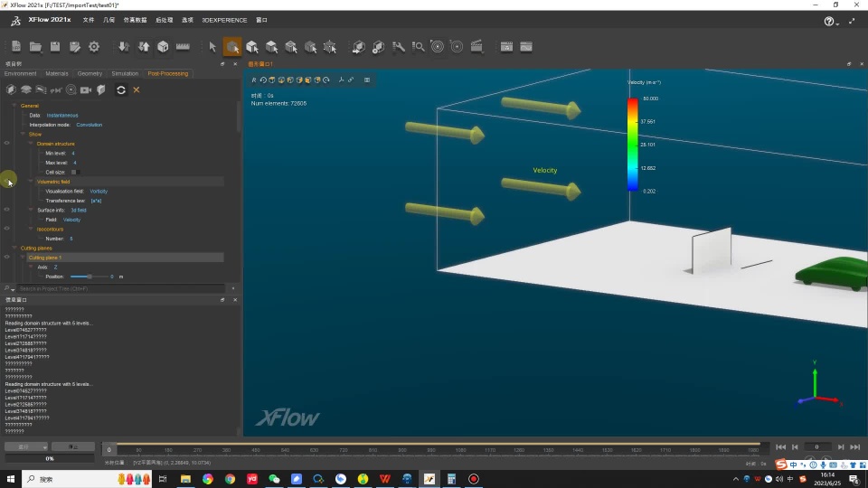This screenshot has width=868, height=488.
Task: Click the stream tracers icon in panel toolbar
Action: pos(41,89)
